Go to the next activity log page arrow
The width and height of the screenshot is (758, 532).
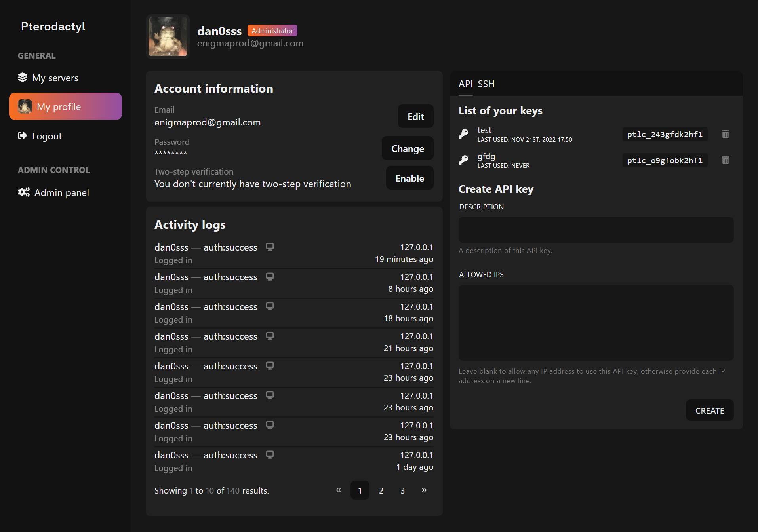(424, 490)
